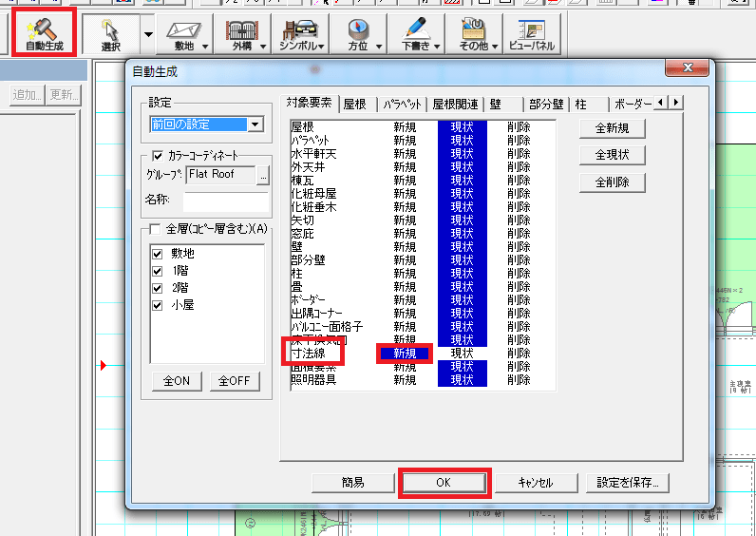Open the 方位 compass tool

click(365, 34)
